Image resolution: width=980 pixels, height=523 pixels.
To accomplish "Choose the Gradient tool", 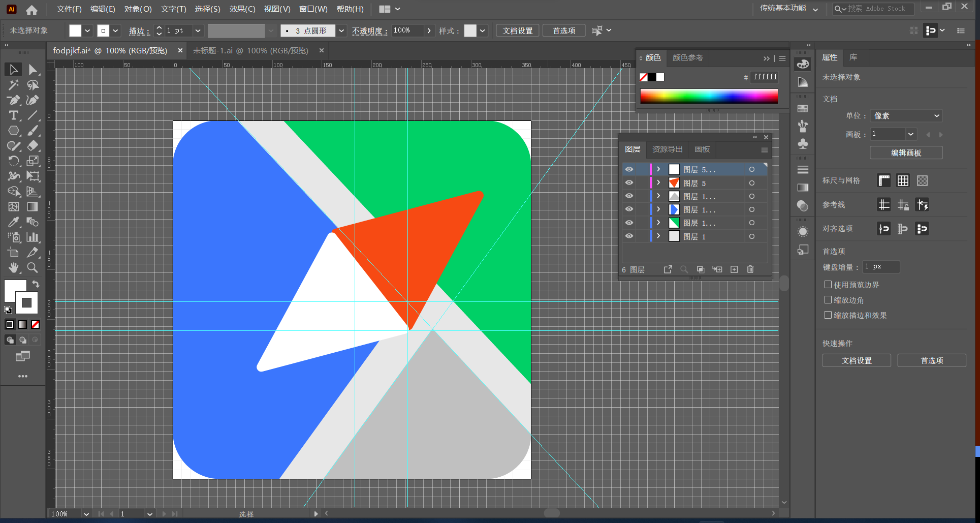I will (x=33, y=207).
